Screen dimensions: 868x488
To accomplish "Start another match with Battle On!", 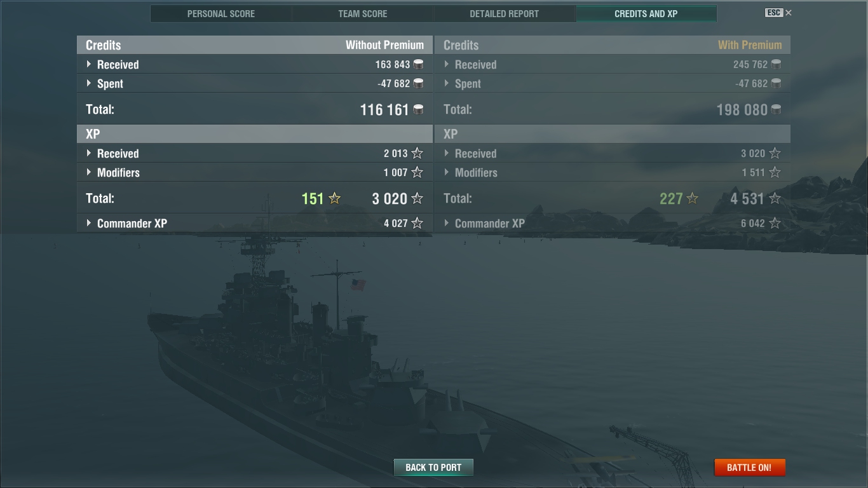I will coord(749,467).
